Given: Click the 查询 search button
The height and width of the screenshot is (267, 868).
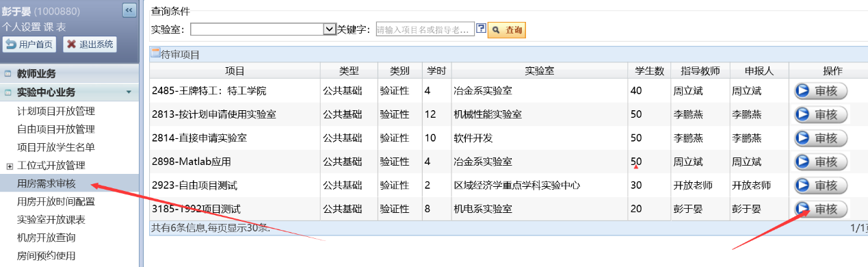Looking at the screenshot, I should 507,30.
